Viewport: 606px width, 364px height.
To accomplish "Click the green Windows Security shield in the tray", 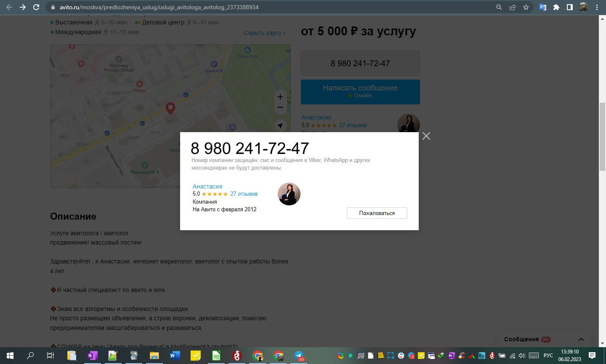I will point(351,356).
